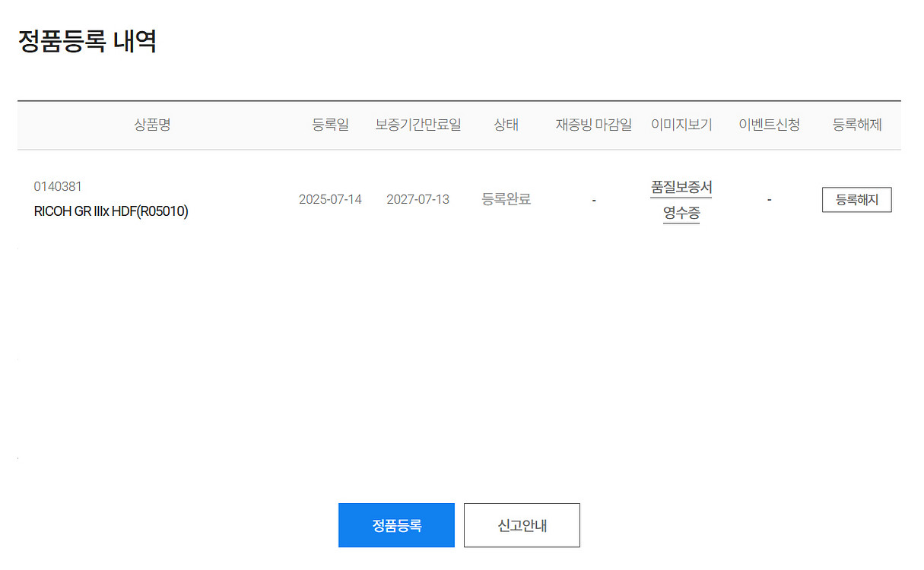Click the status text 등록완료
The image size is (924, 570).
click(506, 199)
